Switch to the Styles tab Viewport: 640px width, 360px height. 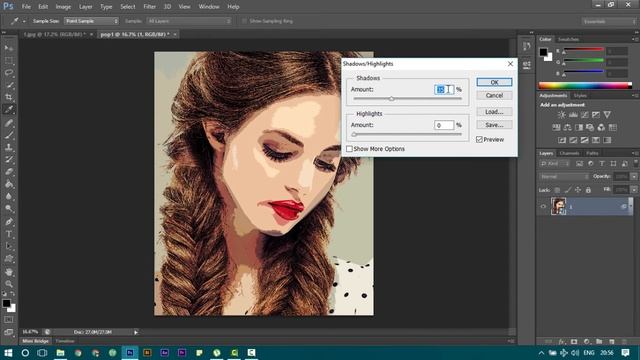click(x=580, y=96)
